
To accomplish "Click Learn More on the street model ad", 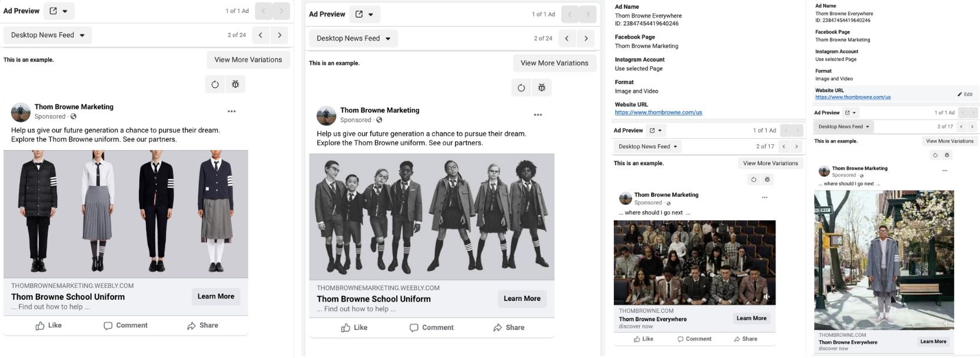I will point(934,342).
